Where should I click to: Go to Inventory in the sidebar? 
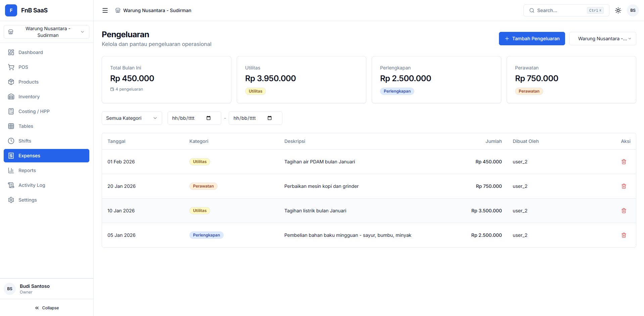point(29,97)
